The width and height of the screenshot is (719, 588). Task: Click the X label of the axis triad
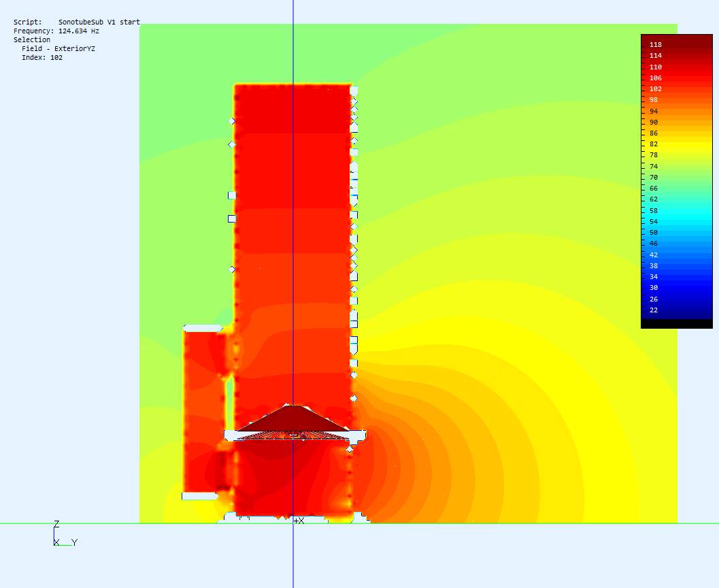click(x=56, y=542)
